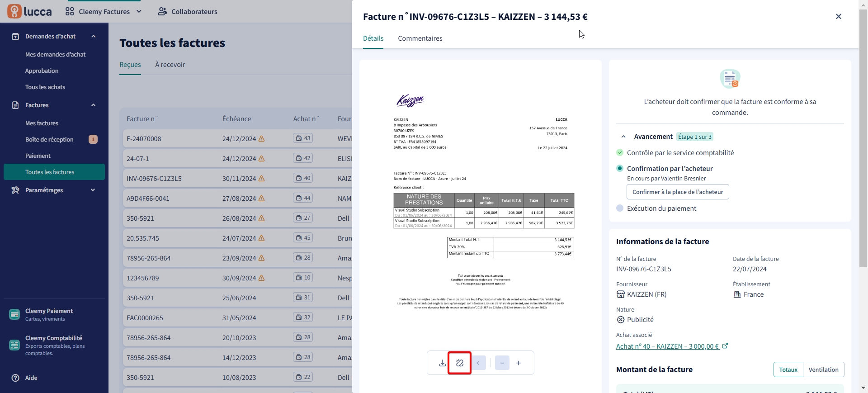The image size is (868, 393).
Task: Open the Aide help icon
Action: 15,378
